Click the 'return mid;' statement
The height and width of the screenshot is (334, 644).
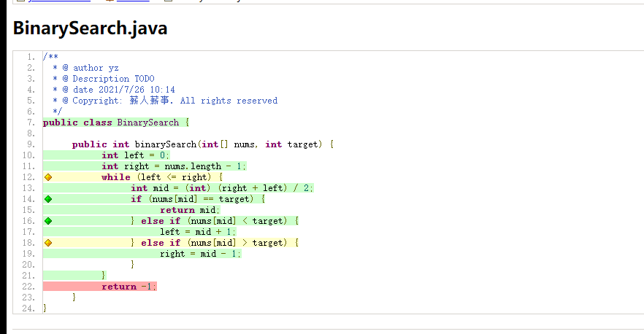click(190, 210)
